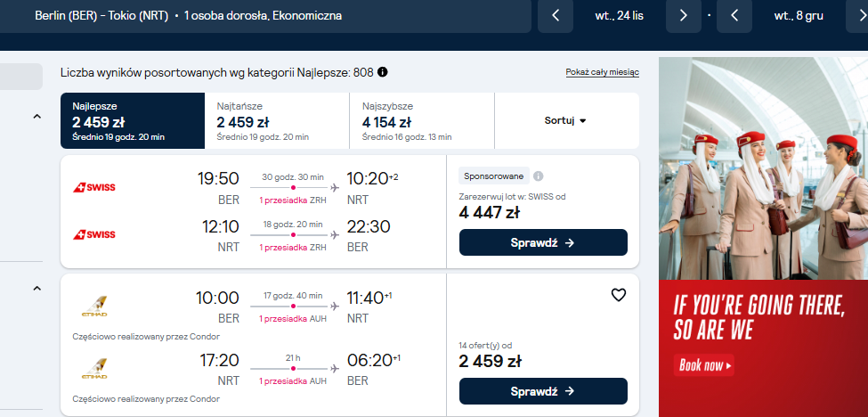Click Book now on the Emirates advertisement
Viewport: 868px width, 417px height.
pos(704,365)
